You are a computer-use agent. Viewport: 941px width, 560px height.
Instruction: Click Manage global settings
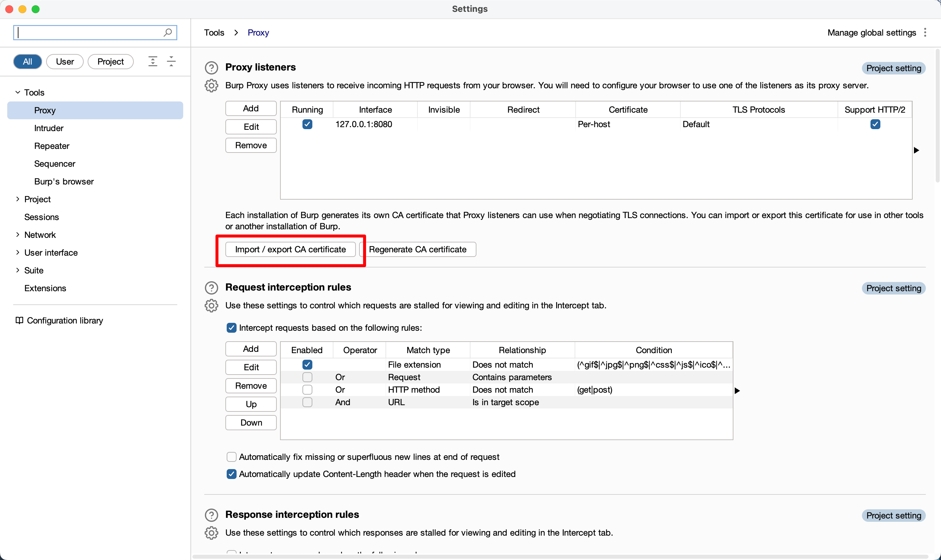click(x=871, y=33)
